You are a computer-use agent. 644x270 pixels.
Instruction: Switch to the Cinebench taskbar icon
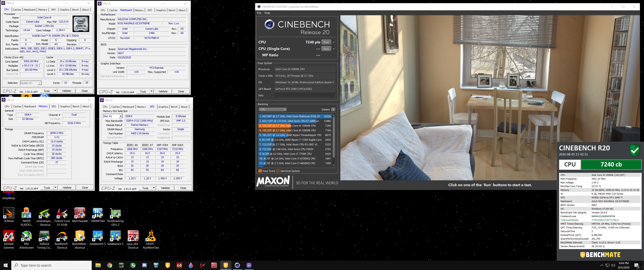(x=237, y=265)
